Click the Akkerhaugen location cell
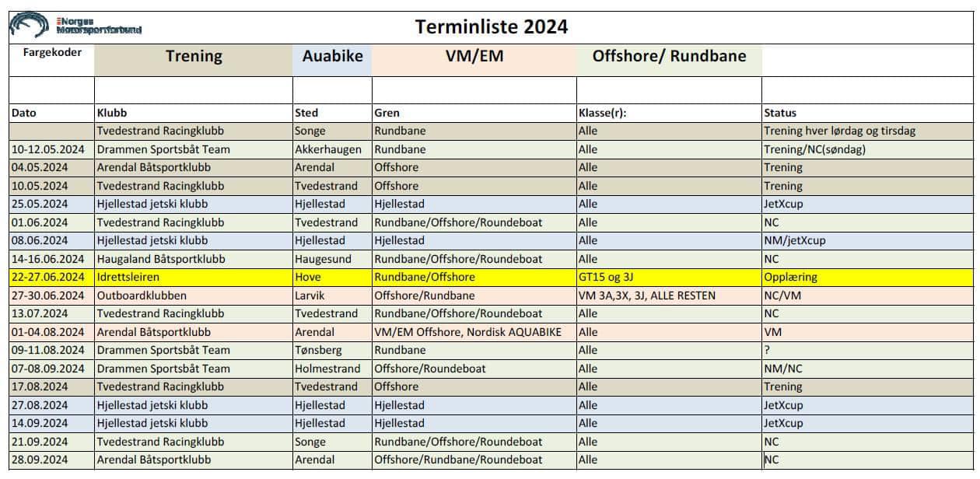 point(332,149)
